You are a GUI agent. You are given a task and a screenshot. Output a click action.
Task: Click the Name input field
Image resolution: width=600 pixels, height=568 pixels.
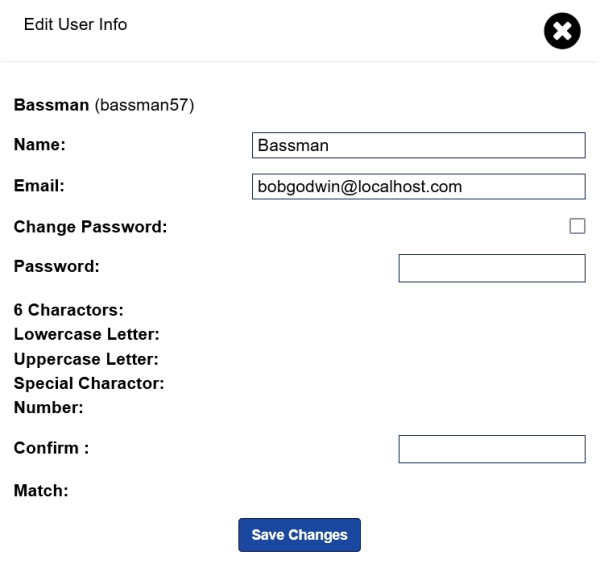point(418,146)
